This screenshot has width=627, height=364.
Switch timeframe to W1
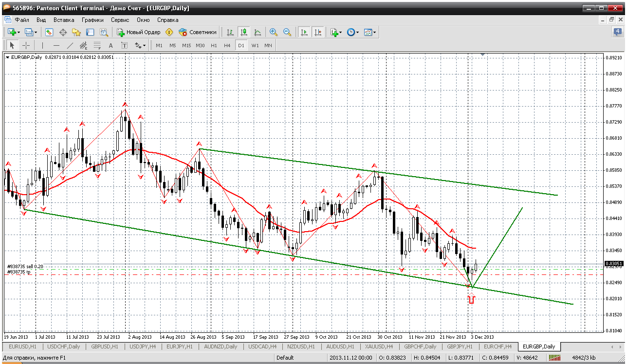(x=255, y=45)
